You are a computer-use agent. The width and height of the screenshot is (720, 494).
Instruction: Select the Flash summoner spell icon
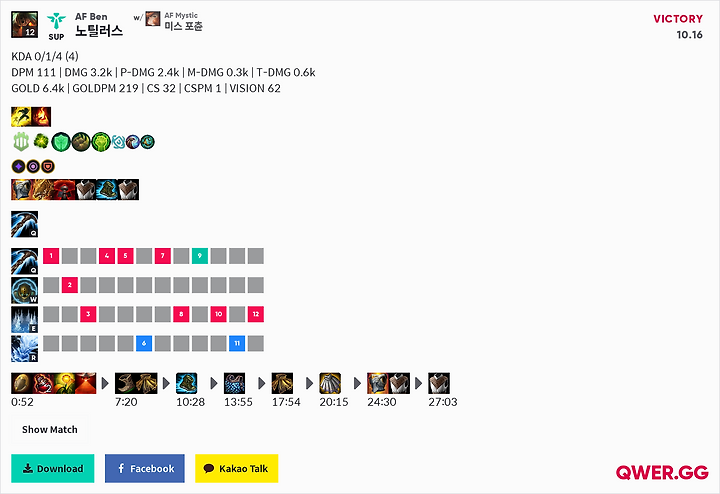tap(21, 117)
